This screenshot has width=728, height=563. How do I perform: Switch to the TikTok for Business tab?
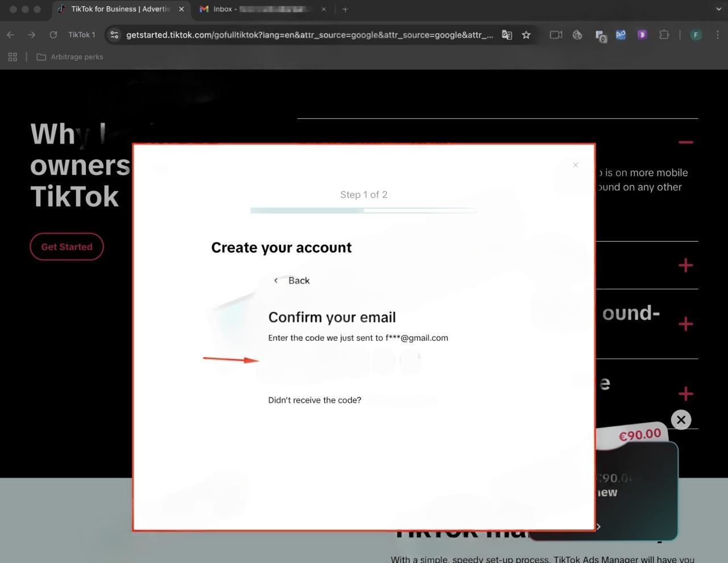121,9
